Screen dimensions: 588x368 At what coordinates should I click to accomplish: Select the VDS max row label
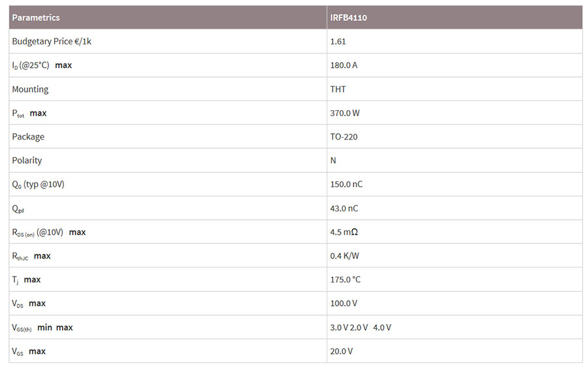pyautogui.click(x=29, y=303)
